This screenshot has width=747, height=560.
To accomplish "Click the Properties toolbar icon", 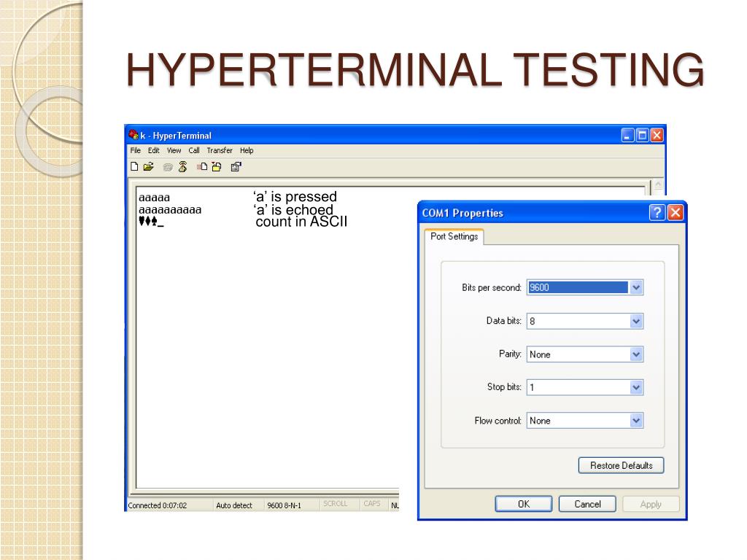I will click(x=236, y=166).
